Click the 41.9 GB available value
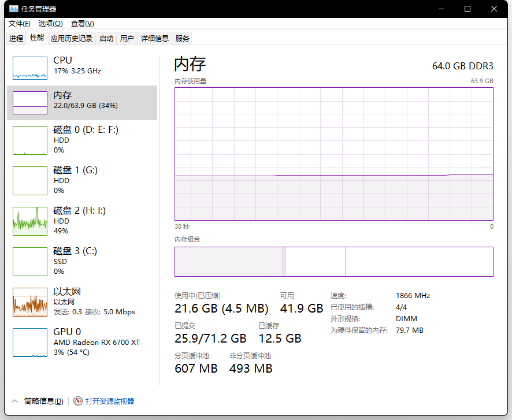 (x=302, y=309)
